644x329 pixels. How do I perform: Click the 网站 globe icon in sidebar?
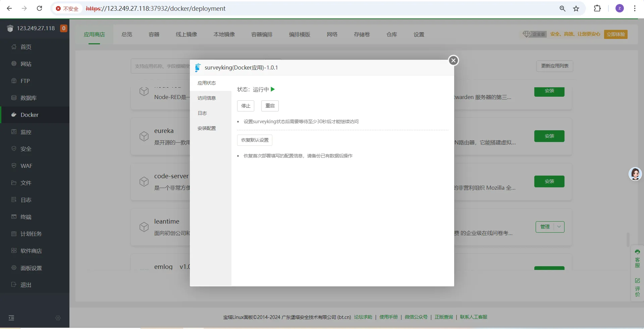tap(14, 63)
